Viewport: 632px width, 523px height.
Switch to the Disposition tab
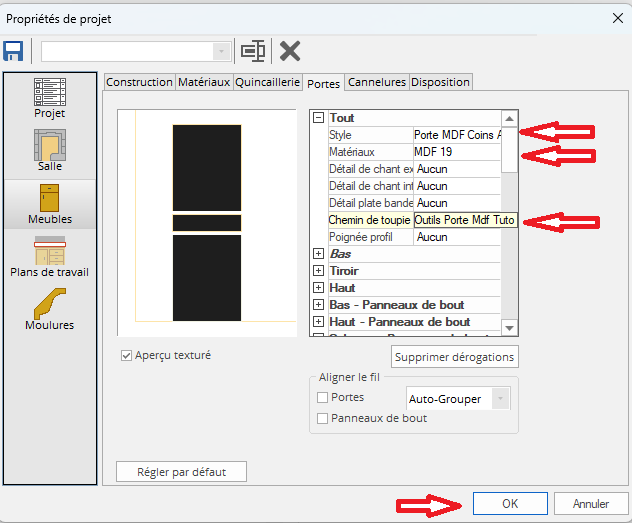(x=440, y=82)
